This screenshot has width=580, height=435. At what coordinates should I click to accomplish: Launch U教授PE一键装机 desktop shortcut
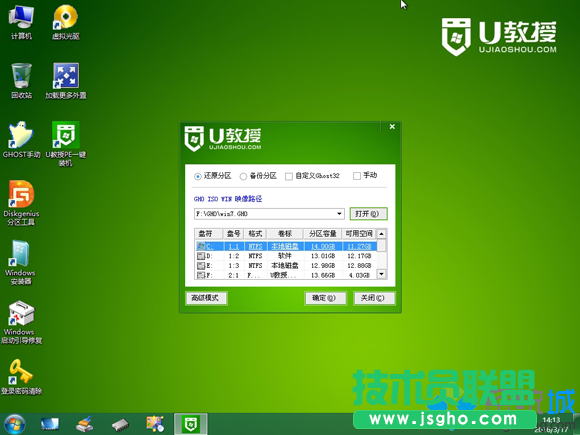(65, 144)
